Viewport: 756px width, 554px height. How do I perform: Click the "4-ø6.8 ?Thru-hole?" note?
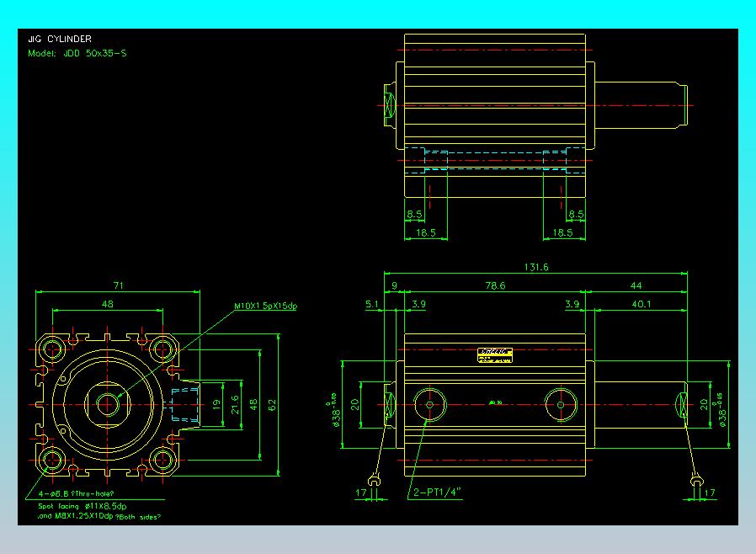(76, 493)
